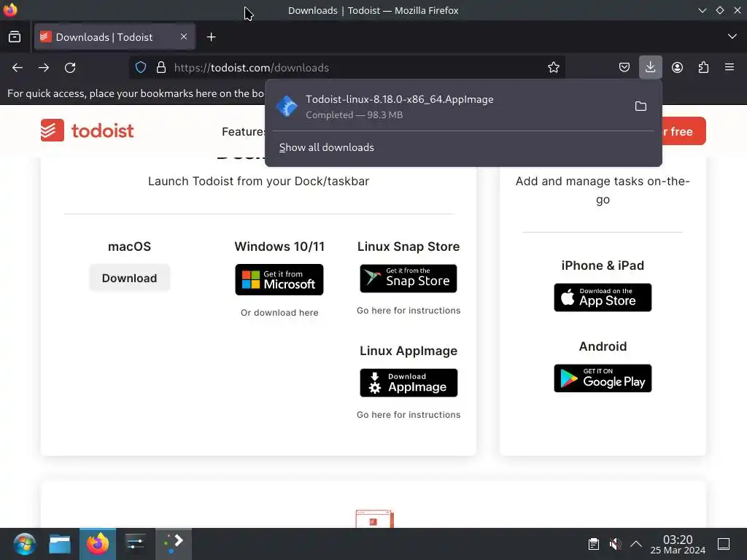This screenshot has height=560, width=747.
Task: Toggle the Firefox downloads toolbar button
Action: pyautogui.click(x=650, y=67)
